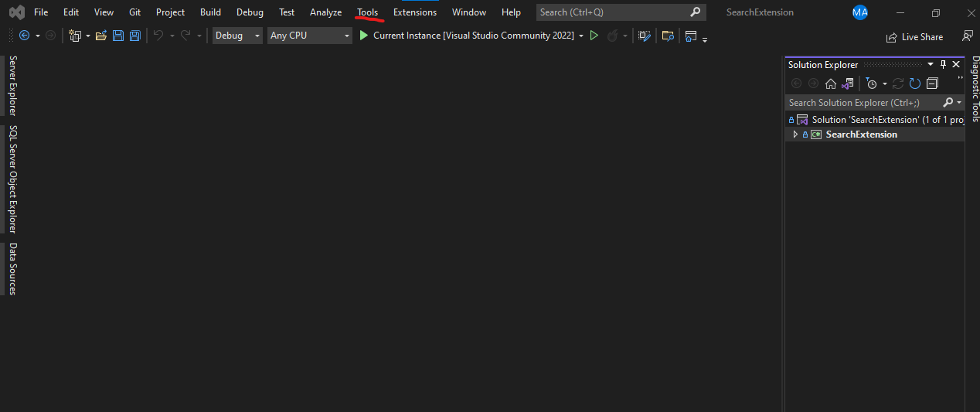The width and height of the screenshot is (980, 412).
Task: Open Solution Explorer search options dropdown
Action: 959,102
